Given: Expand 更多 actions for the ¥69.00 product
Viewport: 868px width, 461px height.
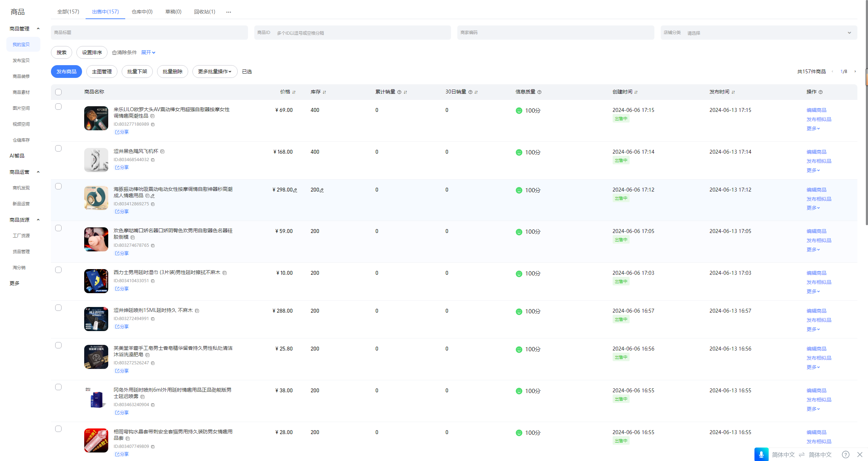Looking at the screenshot, I should pyautogui.click(x=813, y=129).
